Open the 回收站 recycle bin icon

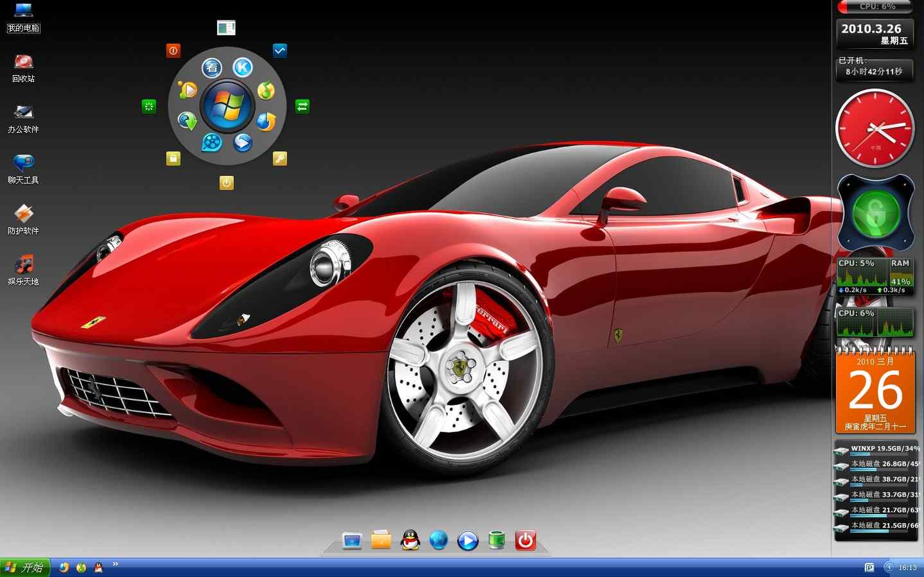(24, 68)
